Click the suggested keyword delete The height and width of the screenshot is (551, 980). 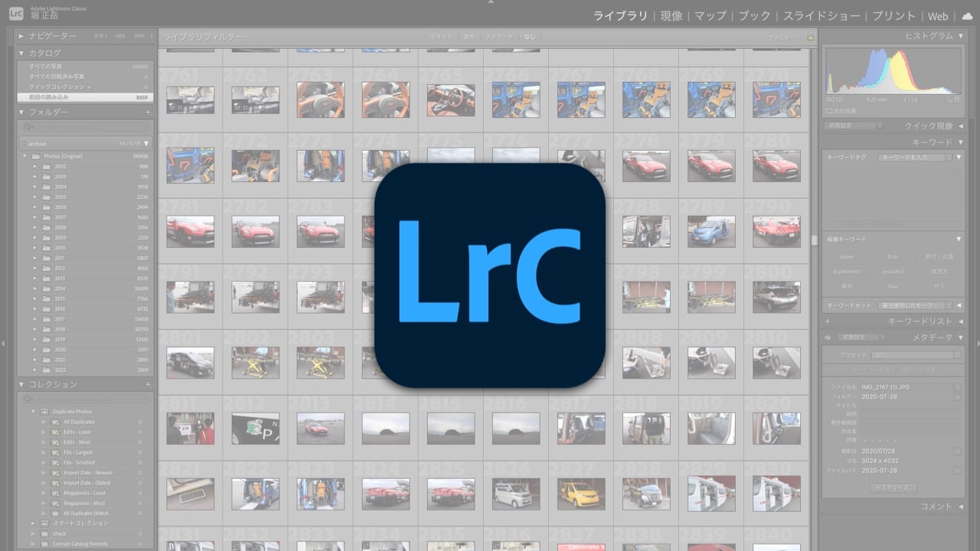[x=846, y=257]
